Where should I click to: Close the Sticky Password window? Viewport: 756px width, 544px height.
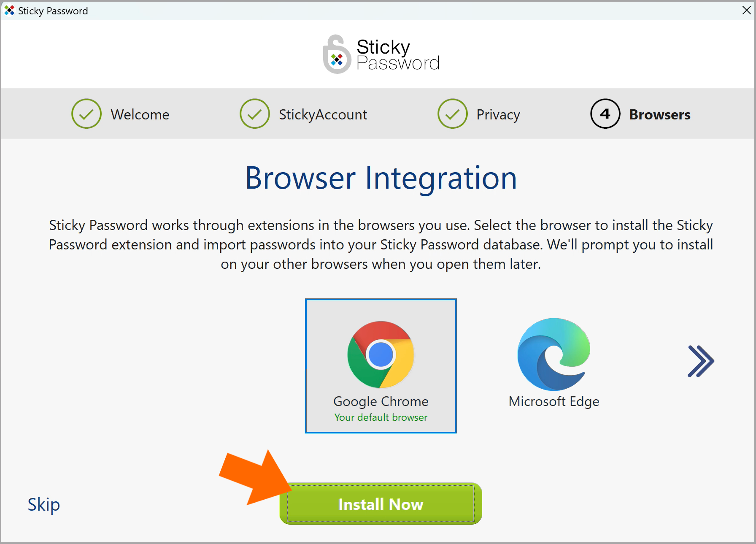(x=746, y=11)
